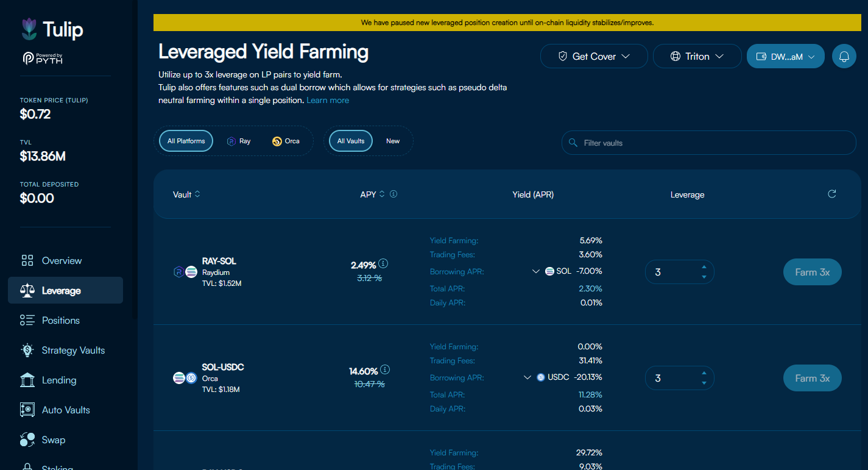Increase SOL-USDC leverage with up arrow
This screenshot has width=868, height=470.
[704, 373]
